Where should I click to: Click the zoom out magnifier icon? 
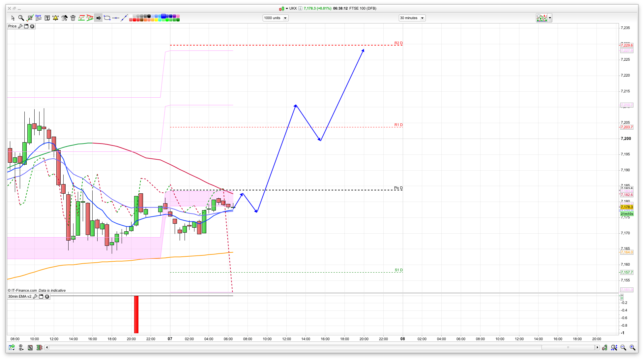(x=623, y=347)
